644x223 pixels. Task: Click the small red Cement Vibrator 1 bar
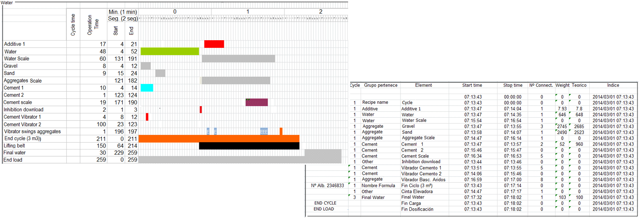click(x=147, y=117)
